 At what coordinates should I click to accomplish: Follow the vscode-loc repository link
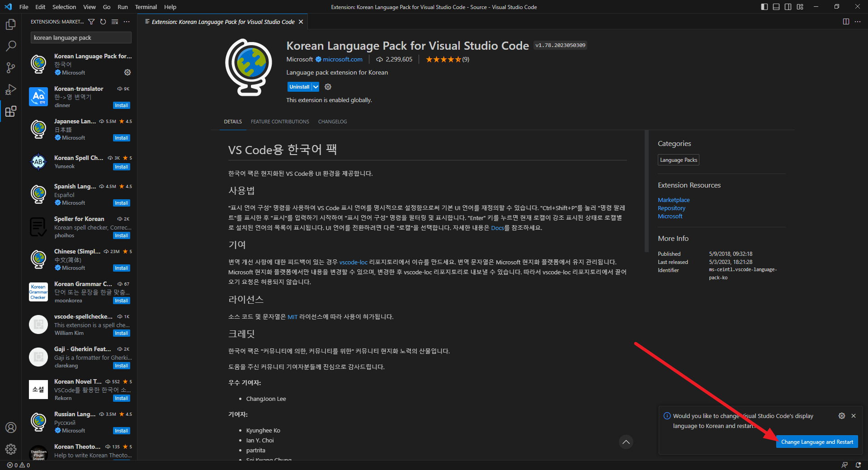(354, 262)
